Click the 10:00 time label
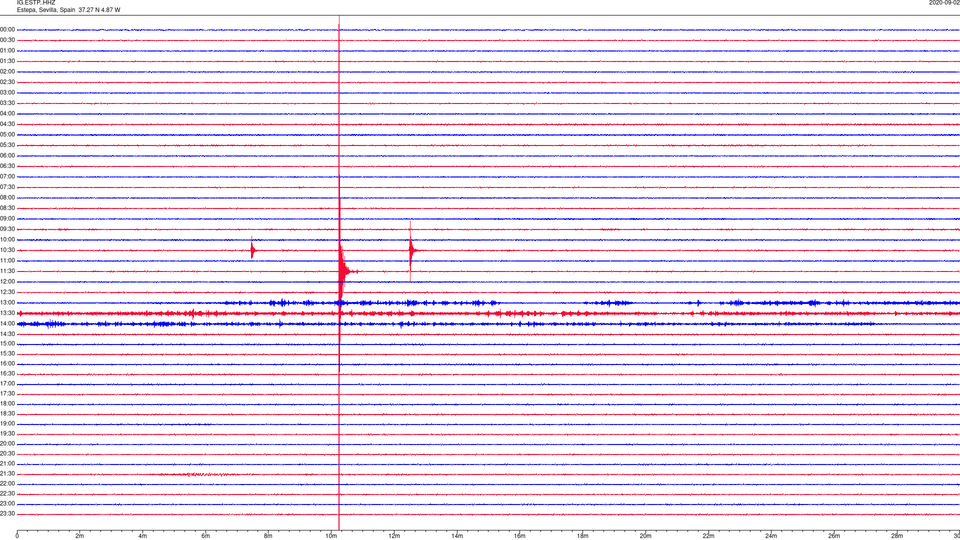This screenshot has height=540, width=960. pos(7,240)
